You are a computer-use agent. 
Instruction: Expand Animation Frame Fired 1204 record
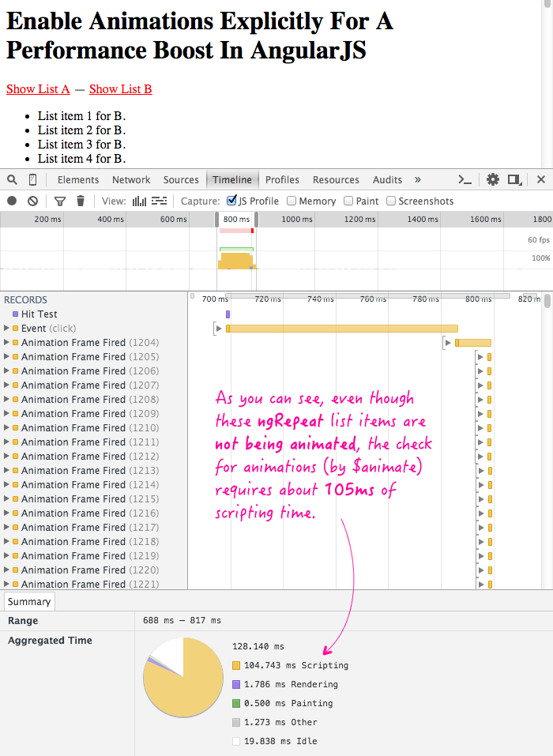tap(7, 342)
